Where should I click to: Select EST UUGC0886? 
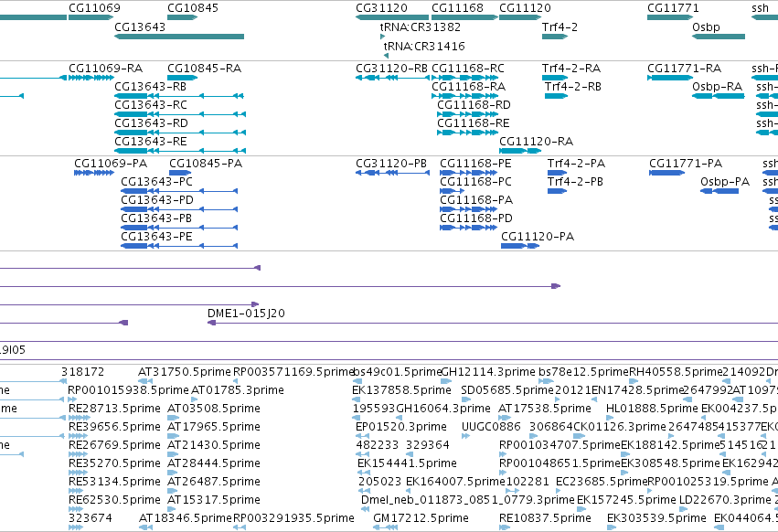[x=491, y=427]
